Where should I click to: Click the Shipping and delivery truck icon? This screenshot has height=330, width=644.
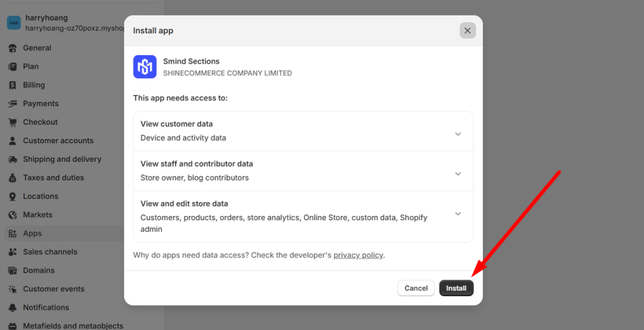[13, 159]
